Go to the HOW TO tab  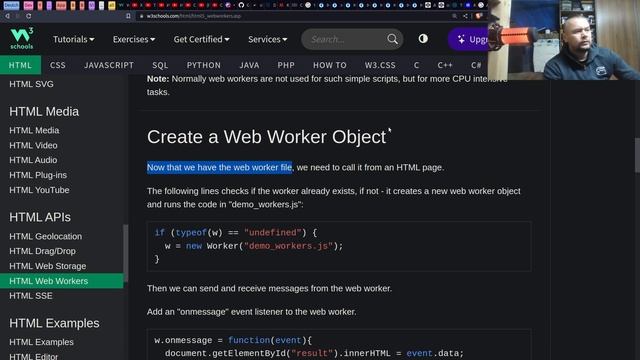pyautogui.click(x=330, y=65)
